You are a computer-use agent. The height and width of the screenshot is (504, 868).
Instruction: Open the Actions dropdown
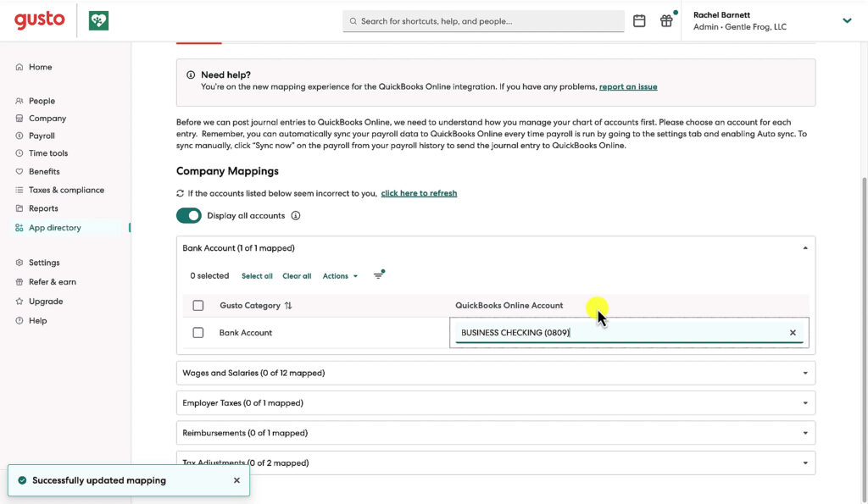pos(338,275)
